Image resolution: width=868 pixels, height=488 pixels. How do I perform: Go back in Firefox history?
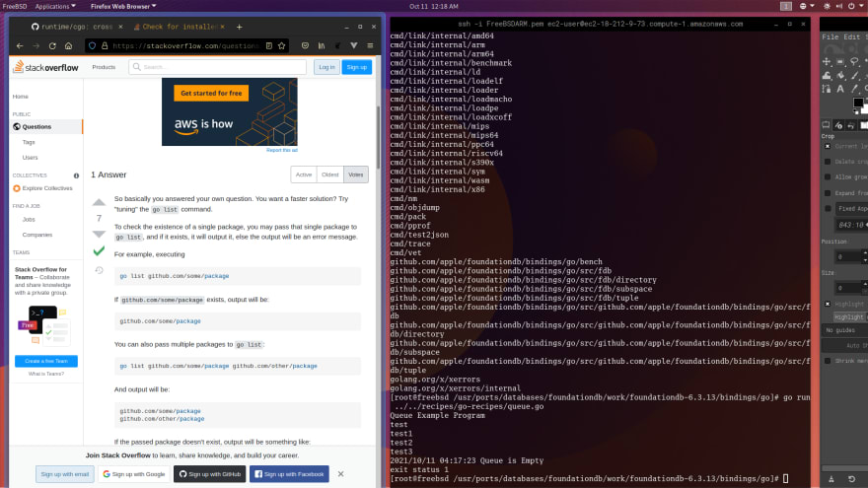[x=20, y=46]
